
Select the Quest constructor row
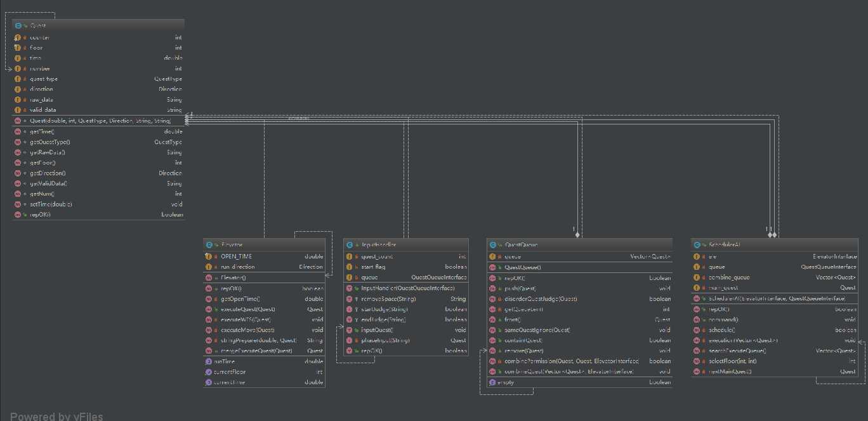(100, 121)
